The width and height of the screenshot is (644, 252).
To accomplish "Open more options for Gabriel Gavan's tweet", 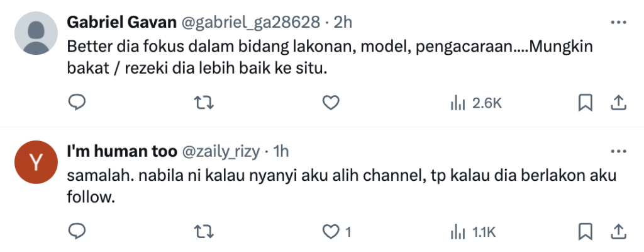I will click(x=618, y=22).
